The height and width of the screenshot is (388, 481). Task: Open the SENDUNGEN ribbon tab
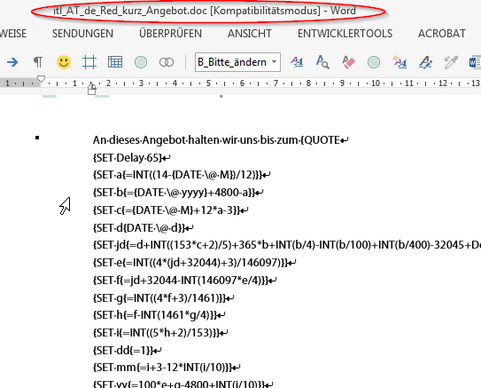pyautogui.click(x=83, y=33)
